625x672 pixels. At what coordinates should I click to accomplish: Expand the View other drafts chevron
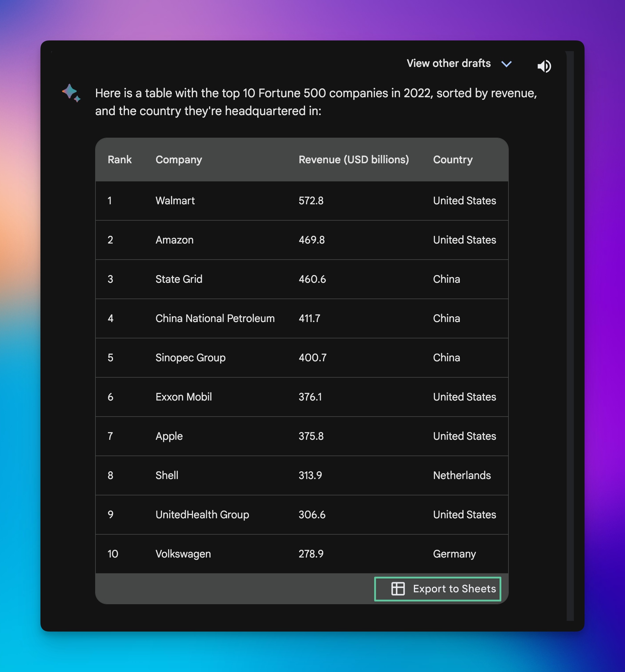pyautogui.click(x=506, y=64)
